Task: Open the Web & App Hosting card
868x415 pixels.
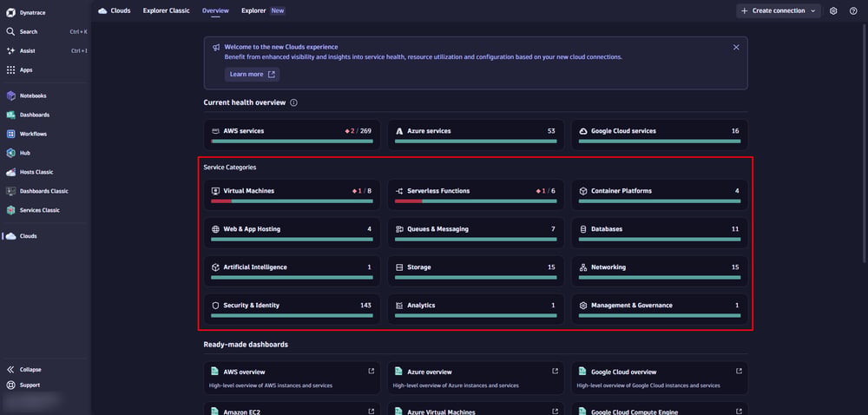Action: point(293,233)
